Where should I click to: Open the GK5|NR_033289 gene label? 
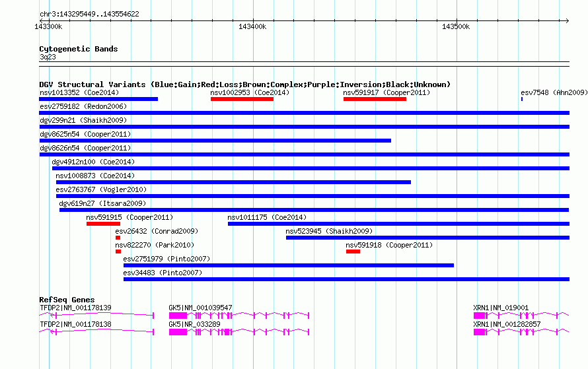pyautogui.click(x=194, y=324)
